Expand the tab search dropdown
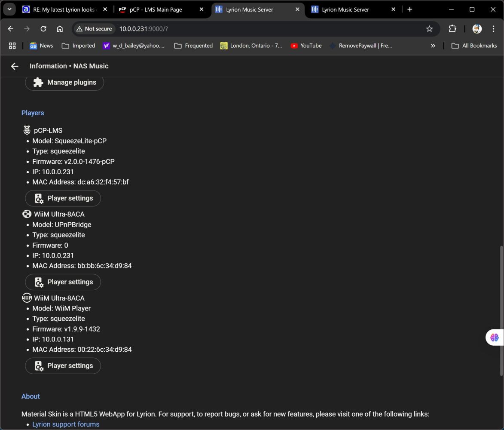This screenshot has height=430, width=504. coord(9,9)
